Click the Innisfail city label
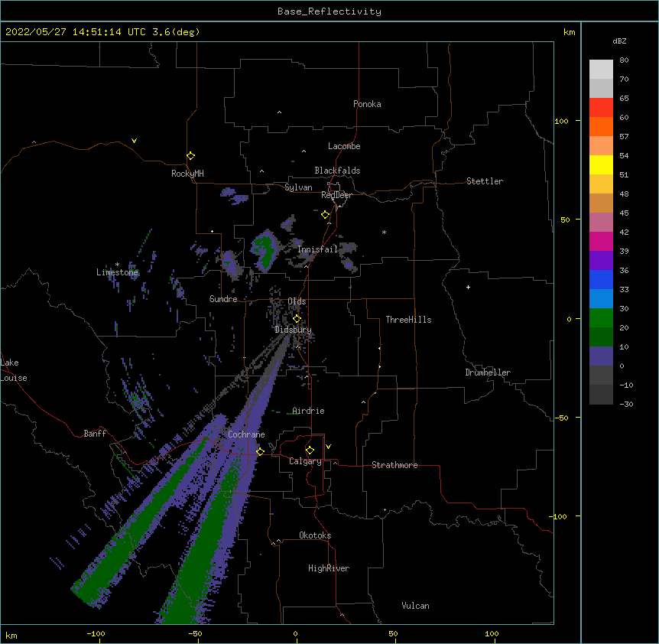 point(318,249)
